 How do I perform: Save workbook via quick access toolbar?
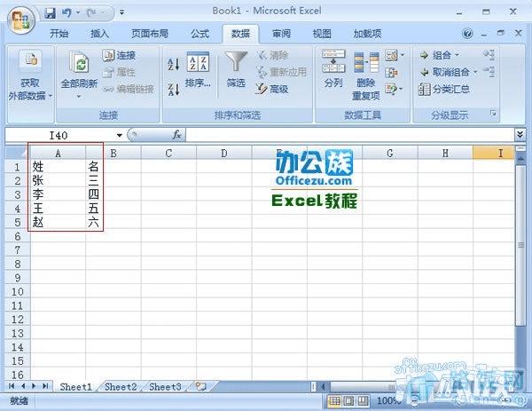[51, 13]
